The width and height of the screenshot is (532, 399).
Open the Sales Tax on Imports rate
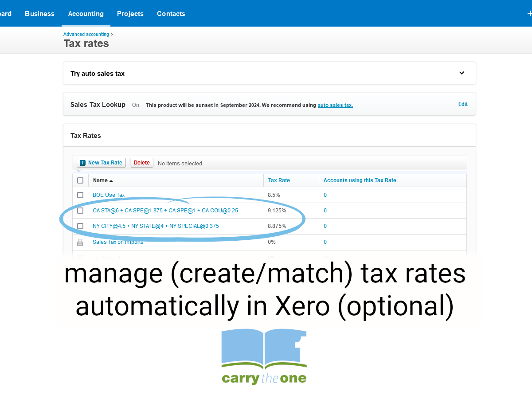pyautogui.click(x=118, y=242)
